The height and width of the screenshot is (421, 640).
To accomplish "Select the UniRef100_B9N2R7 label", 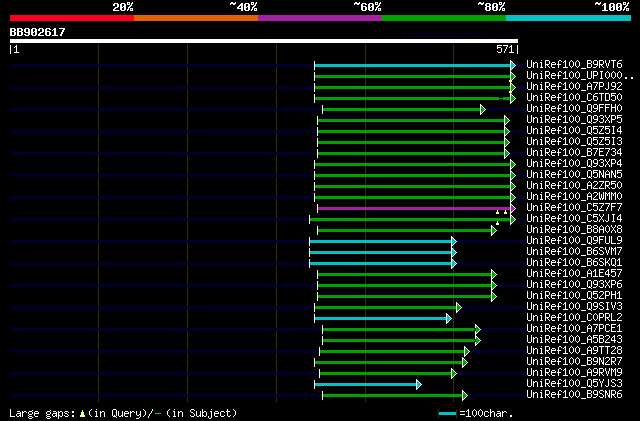I will (574, 362).
